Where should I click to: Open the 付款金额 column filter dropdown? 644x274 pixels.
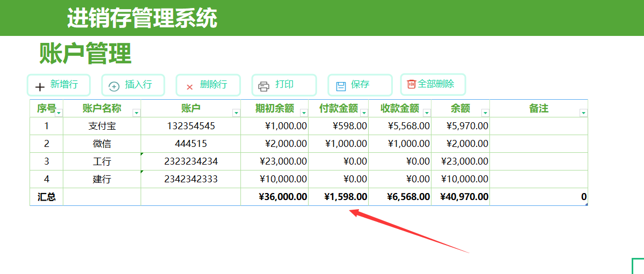tap(364, 113)
